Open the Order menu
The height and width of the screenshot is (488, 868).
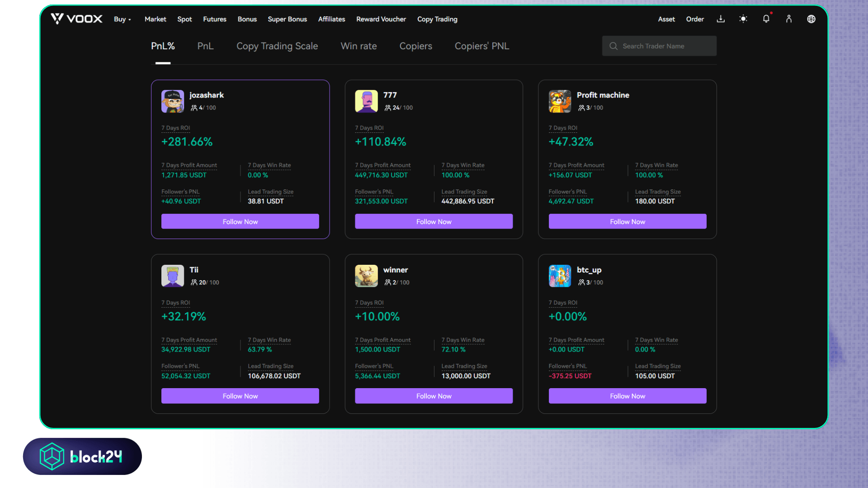click(x=695, y=19)
